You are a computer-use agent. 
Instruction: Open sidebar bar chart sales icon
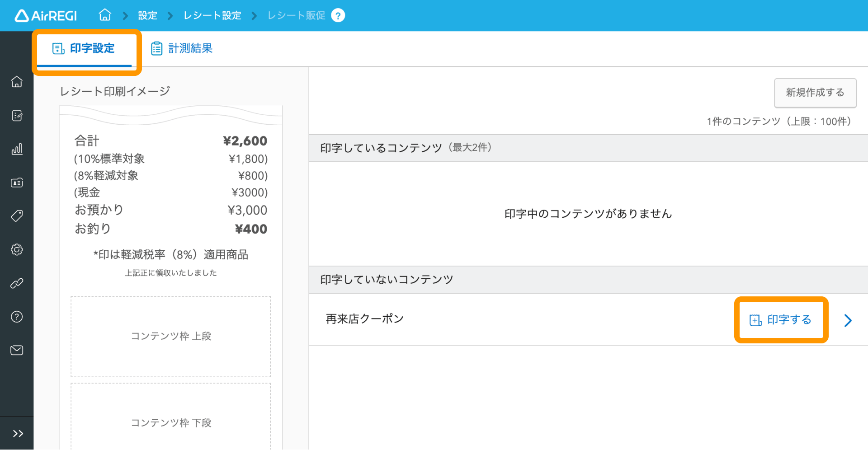point(17,149)
